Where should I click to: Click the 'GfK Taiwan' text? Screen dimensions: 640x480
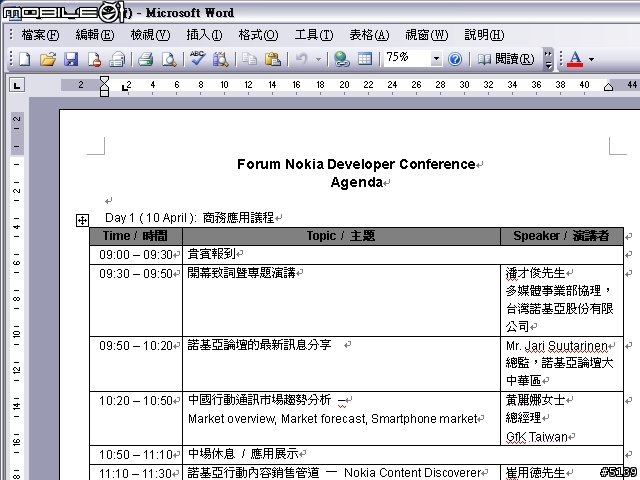(x=537, y=437)
